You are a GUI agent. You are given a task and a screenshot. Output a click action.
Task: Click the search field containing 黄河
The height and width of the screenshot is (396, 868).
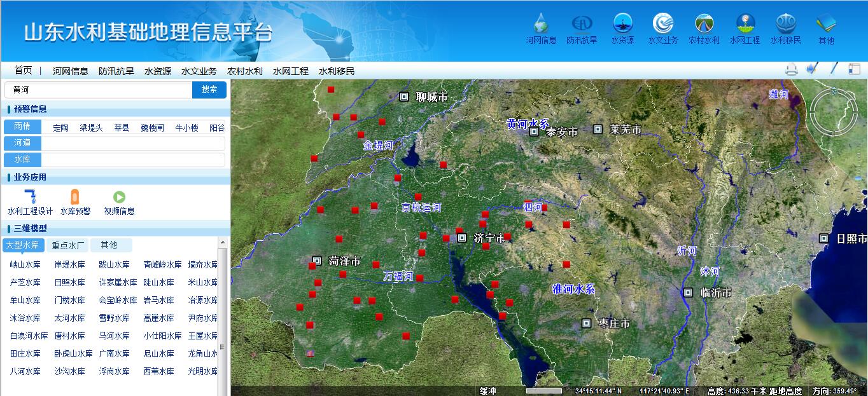pos(99,90)
